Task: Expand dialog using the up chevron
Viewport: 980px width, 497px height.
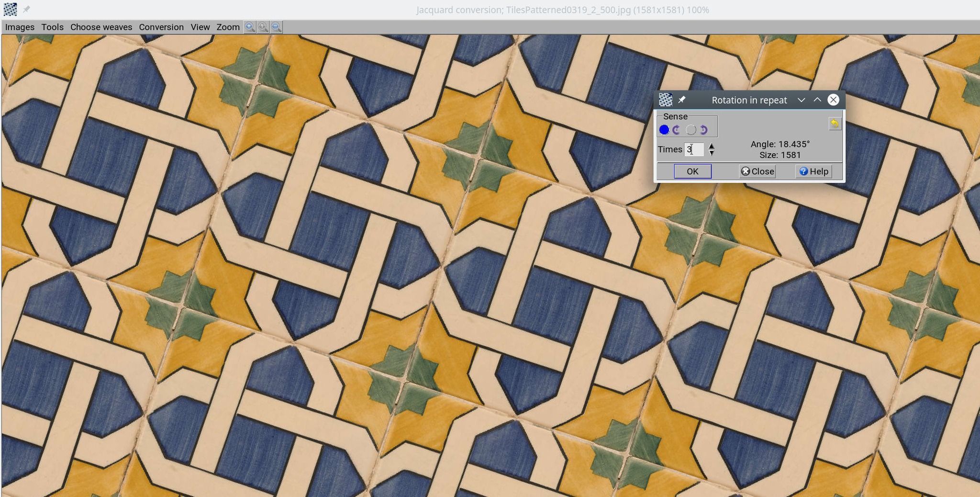Action: point(817,100)
